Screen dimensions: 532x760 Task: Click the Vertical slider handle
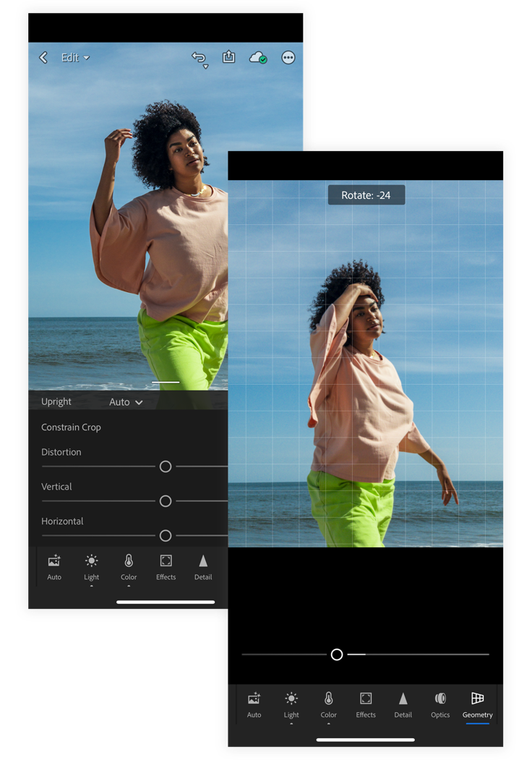click(166, 501)
